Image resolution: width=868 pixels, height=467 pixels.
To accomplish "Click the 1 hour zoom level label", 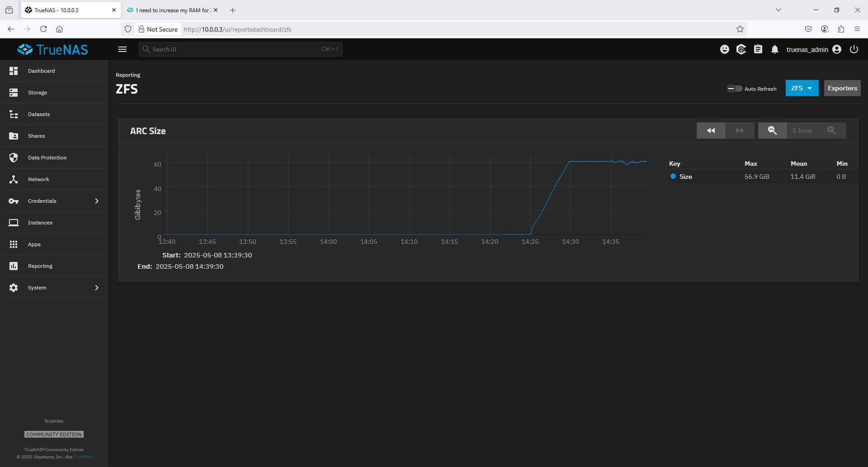I will tap(802, 131).
